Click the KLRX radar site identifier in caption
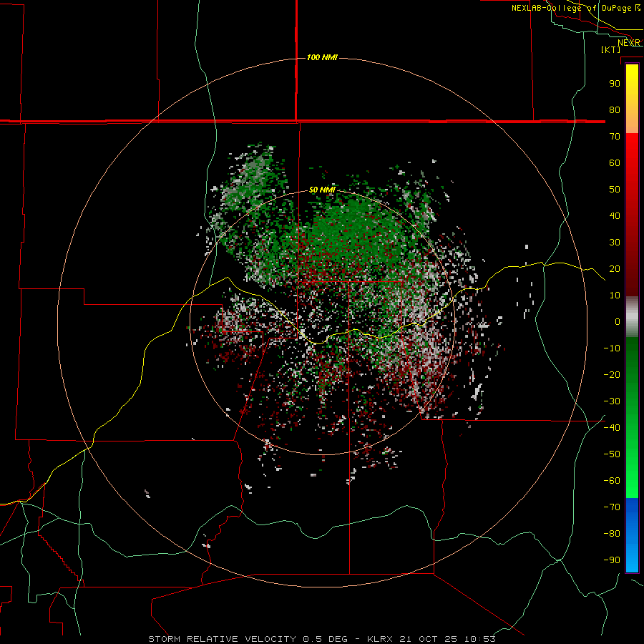The height and width of the screenshot is (644, 644). (x=381, y=639)
